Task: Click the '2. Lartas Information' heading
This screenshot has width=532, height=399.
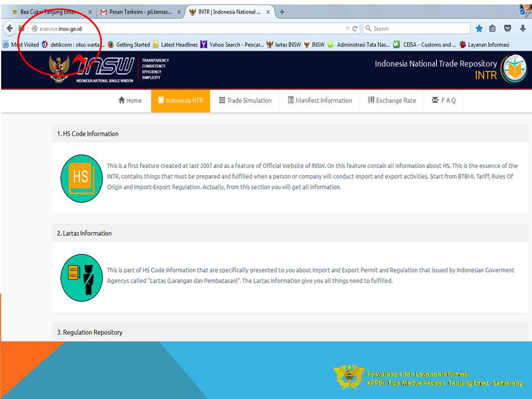Action: [x=84, y=233]
